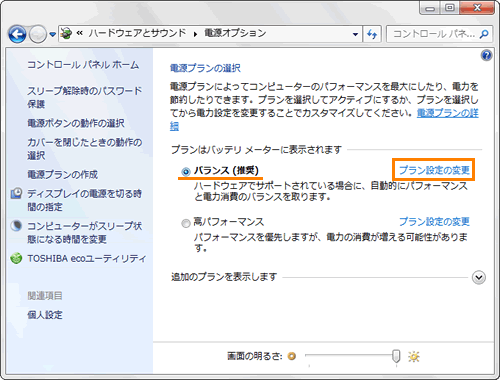Open the address bar history dropdown
The width and height of the screenshot is (500, 380).
click(355, 34)
